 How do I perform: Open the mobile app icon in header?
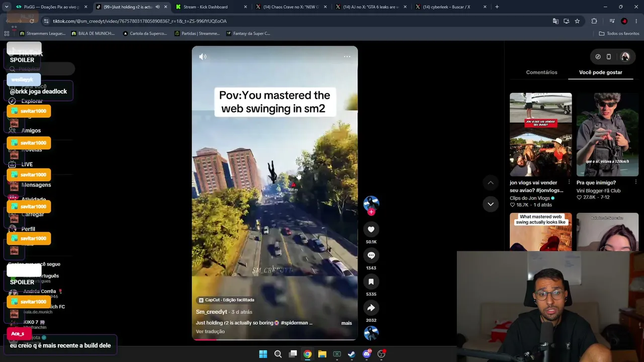click(609, 57)
